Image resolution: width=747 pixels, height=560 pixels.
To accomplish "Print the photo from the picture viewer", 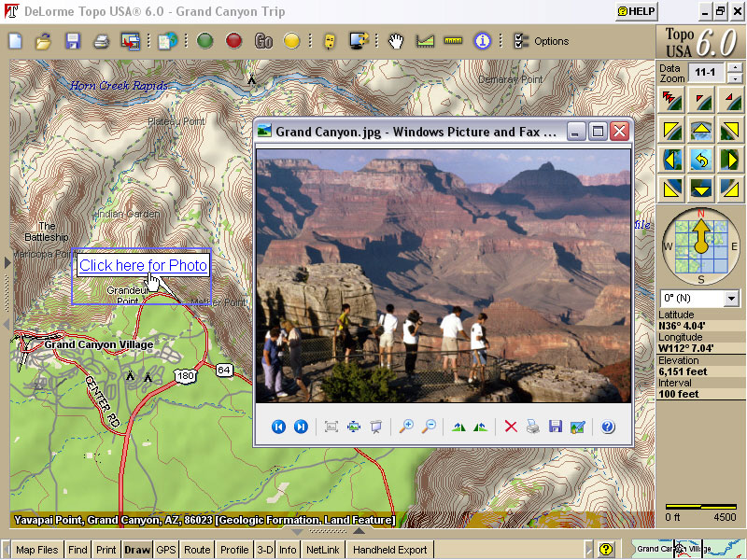I will point(533,427).
